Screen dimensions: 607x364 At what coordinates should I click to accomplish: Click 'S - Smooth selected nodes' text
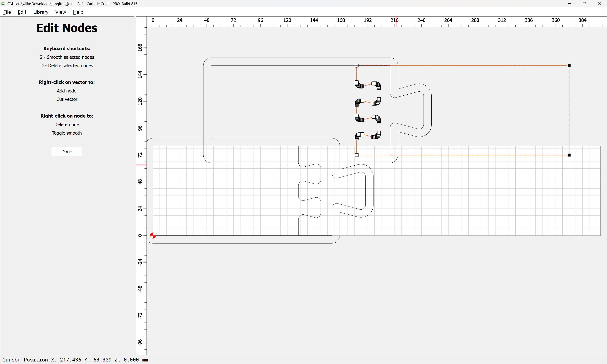point(67,57)
